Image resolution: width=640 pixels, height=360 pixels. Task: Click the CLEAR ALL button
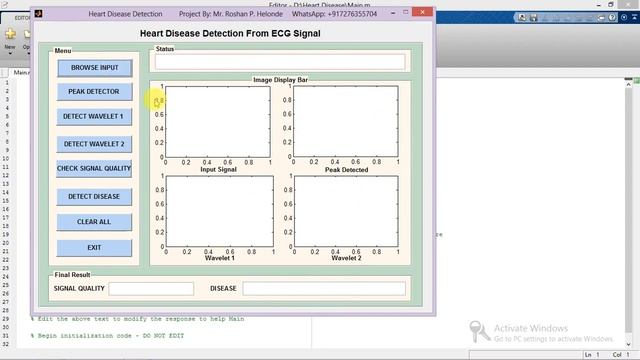point(94,222)
